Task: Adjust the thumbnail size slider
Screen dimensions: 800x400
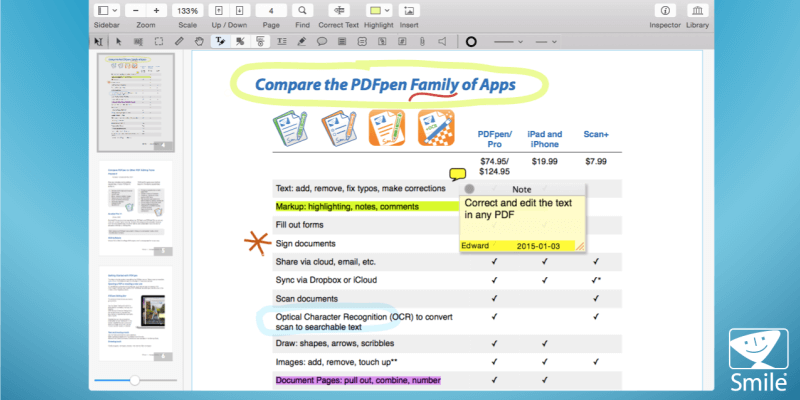Action: pyautogui.click(x=135, y=380)
